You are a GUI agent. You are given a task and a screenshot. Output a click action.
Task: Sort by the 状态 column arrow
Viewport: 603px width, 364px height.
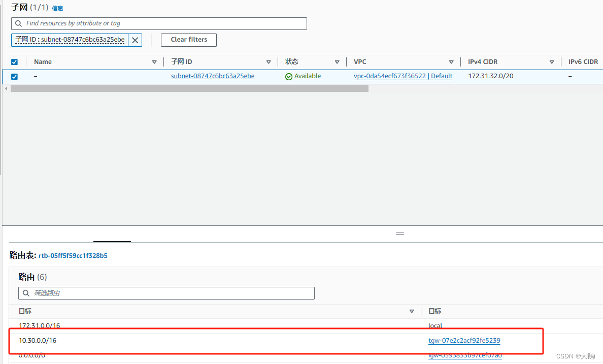(337, 62)
